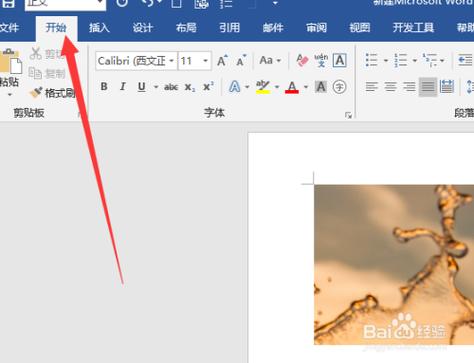Viewport: 474px width, 363px height.
Task: Toggle Justify paragraph alignment
Action: point(428,87)
